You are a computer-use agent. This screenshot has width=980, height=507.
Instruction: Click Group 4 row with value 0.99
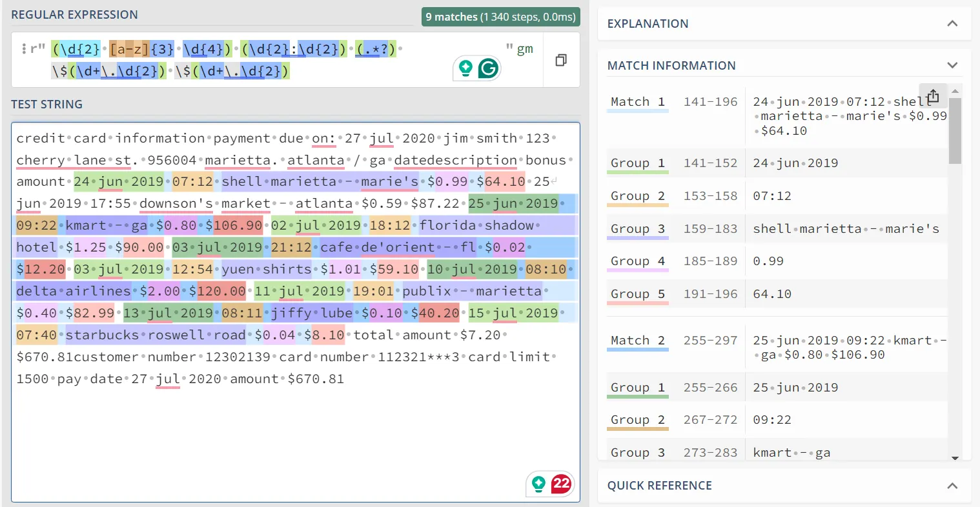pos(777,261)
